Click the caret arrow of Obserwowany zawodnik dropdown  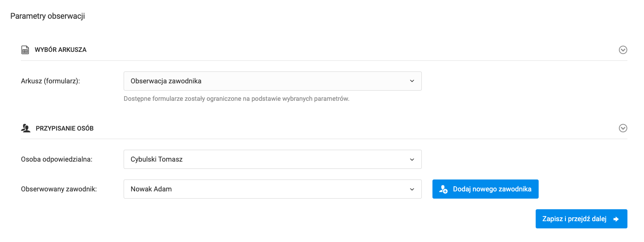412,189
